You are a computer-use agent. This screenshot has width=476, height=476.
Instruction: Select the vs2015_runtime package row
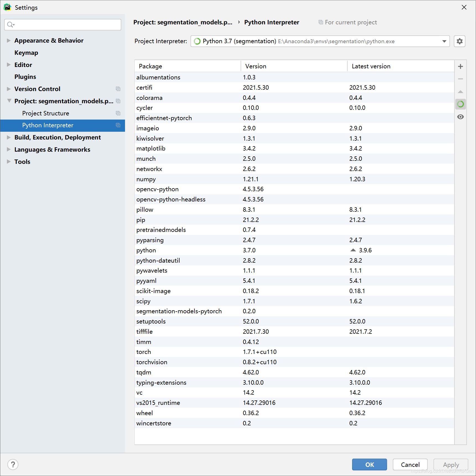pos(294,403)
